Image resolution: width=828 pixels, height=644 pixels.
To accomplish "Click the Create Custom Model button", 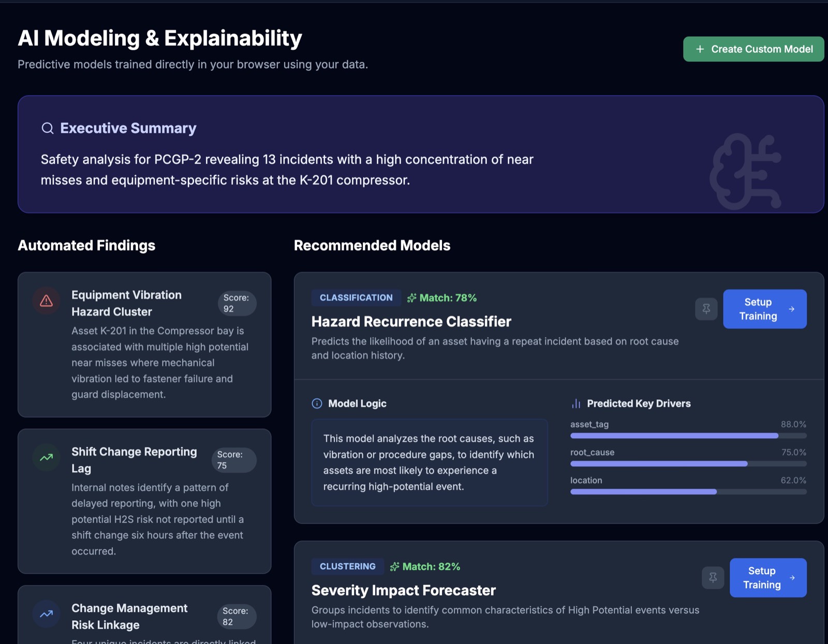I will [x=753, y=49].
